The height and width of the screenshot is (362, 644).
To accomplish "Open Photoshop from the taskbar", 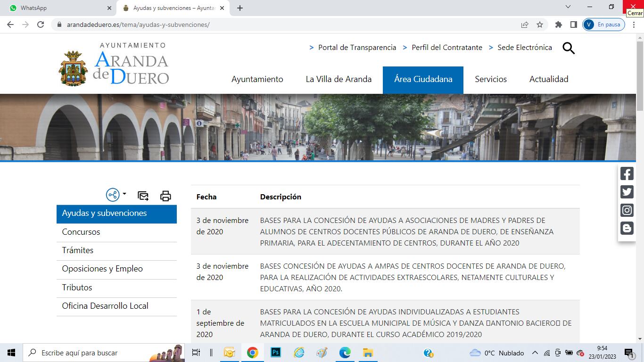I will click(x=275, y=353).
